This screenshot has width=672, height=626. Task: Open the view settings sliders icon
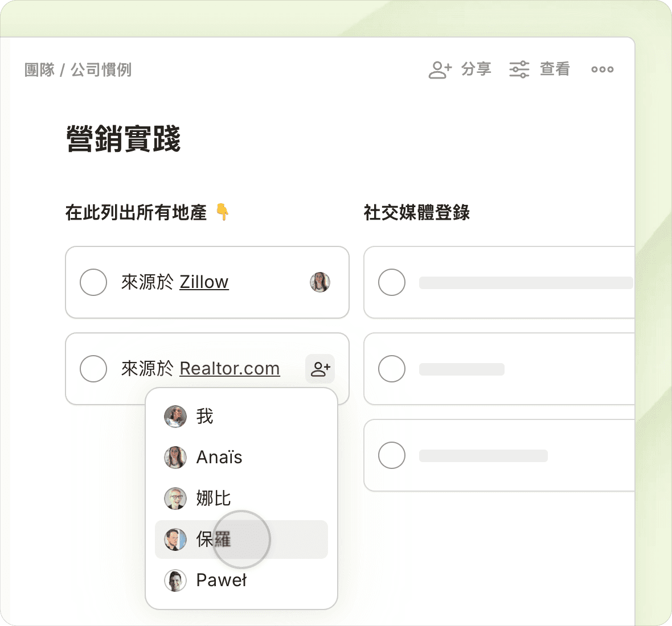(x=519, y=69)
